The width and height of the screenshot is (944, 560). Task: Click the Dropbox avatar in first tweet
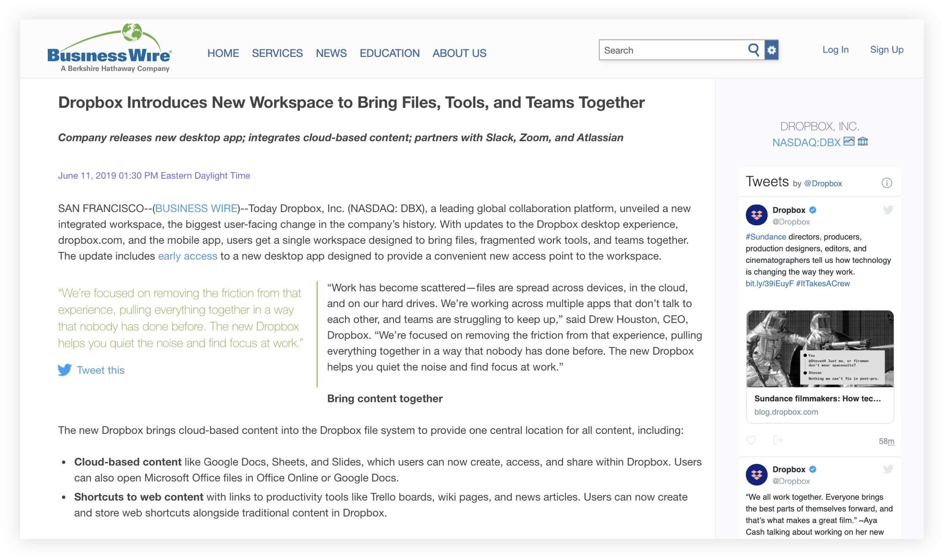tap(756, 215)
